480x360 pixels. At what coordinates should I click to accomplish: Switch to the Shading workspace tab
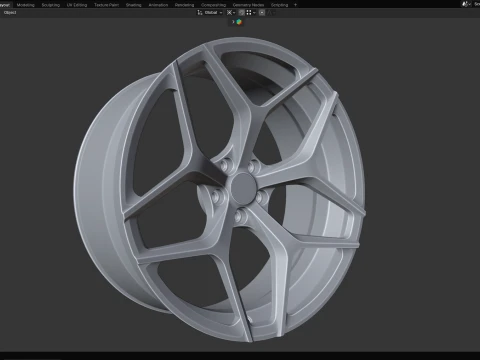tap(133, 5)
